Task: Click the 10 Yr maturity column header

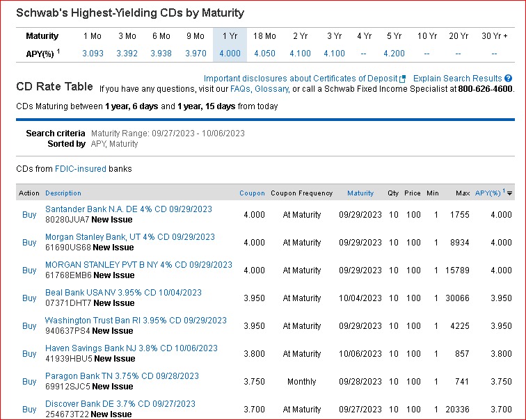Action: point(427,36)
